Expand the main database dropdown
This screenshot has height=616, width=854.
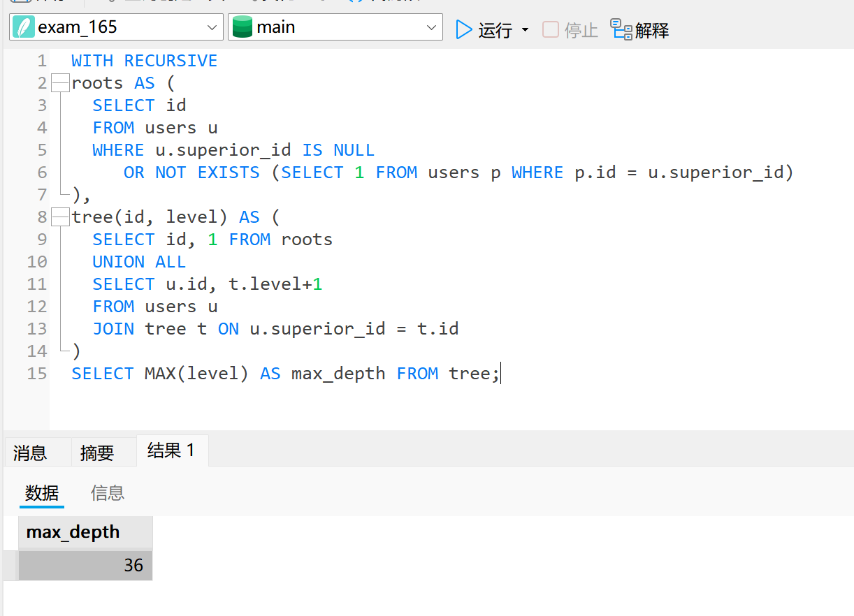[431, 27]
